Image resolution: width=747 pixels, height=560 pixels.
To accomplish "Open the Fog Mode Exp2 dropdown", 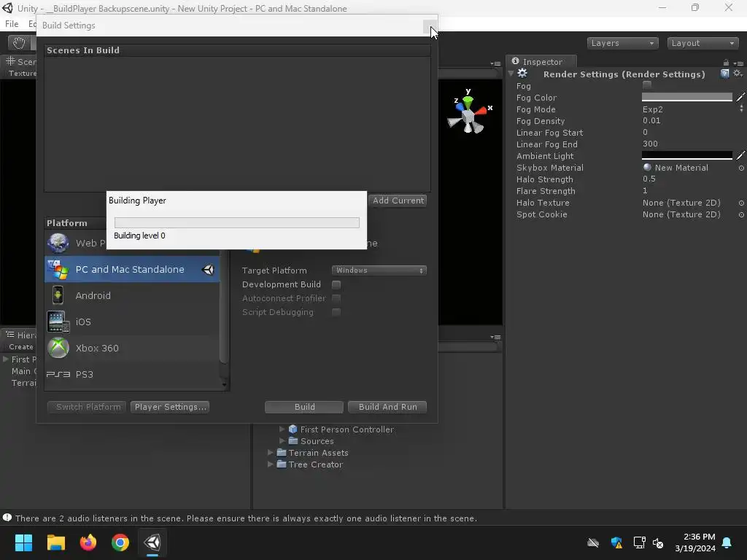I will point(693,109).
